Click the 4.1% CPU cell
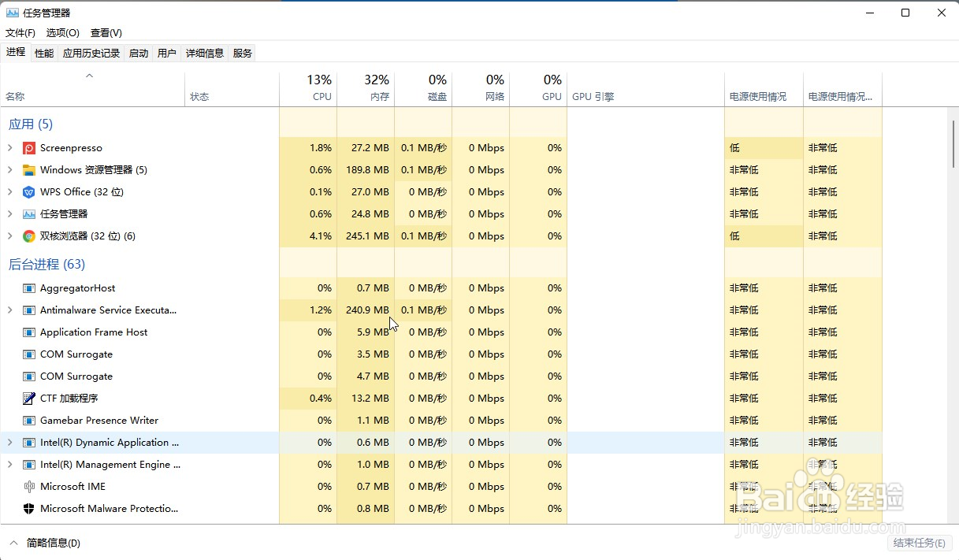Viewport: 959px width, 560px height. (x=308, y=236)
